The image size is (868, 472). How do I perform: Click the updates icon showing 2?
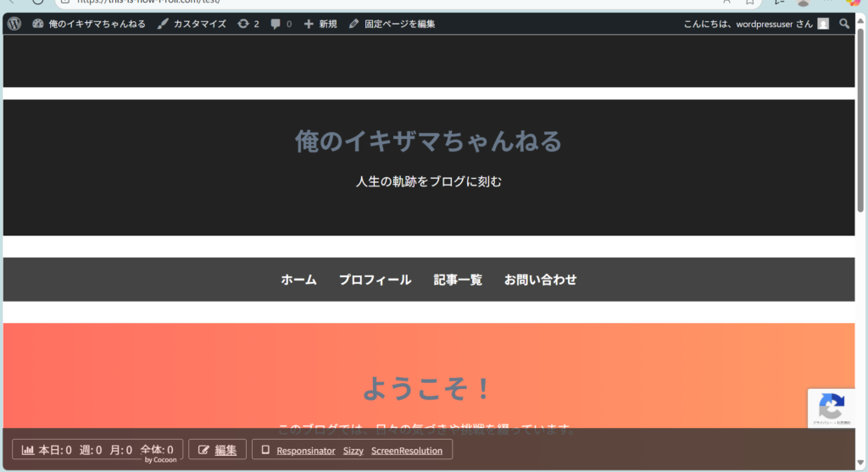[x=248, y=24]
